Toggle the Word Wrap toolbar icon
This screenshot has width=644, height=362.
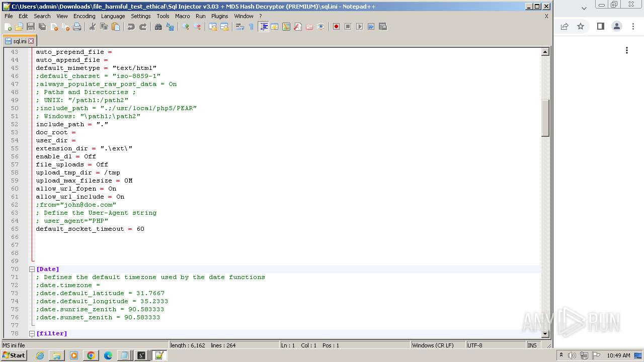click(240, 27)
